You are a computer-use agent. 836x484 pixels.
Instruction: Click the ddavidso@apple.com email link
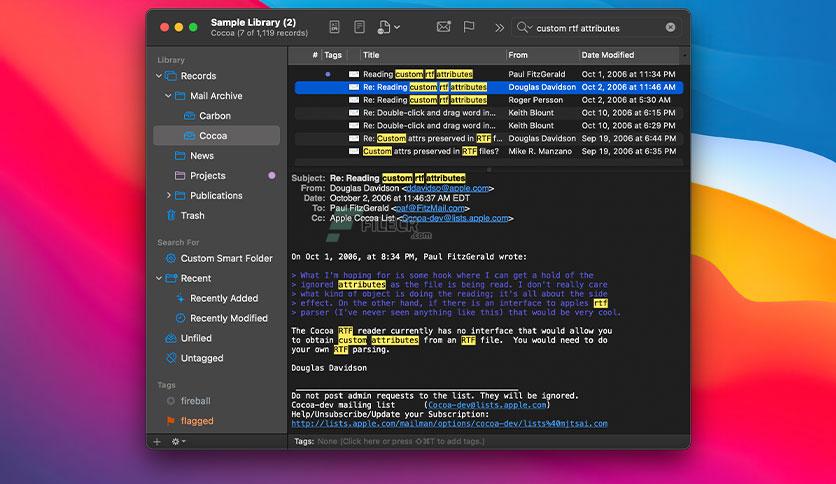447,188
